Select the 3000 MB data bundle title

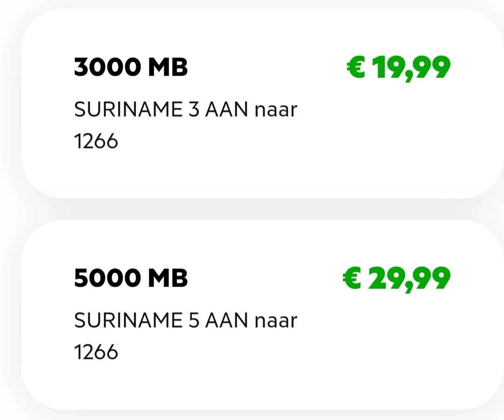pos(131,68)
